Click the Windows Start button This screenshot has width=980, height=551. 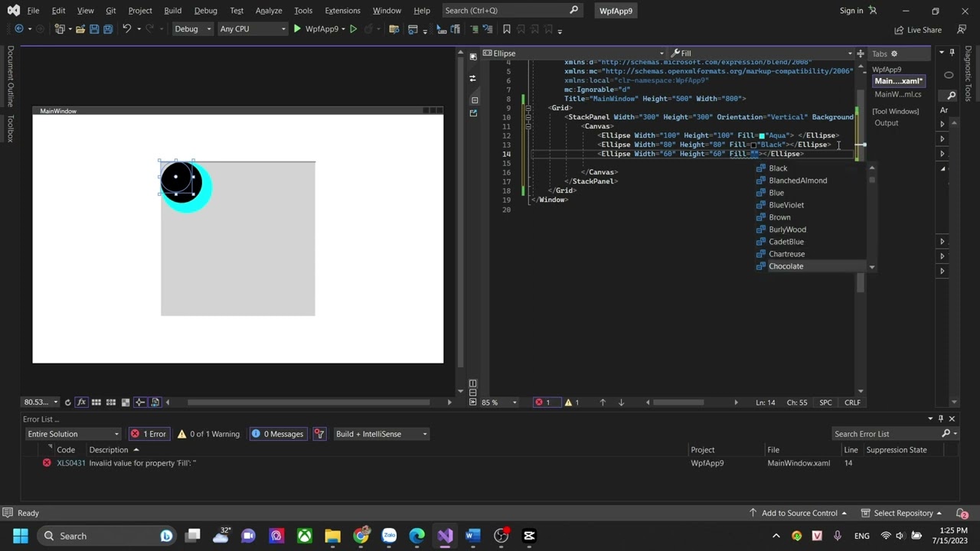tap(20, 536)
